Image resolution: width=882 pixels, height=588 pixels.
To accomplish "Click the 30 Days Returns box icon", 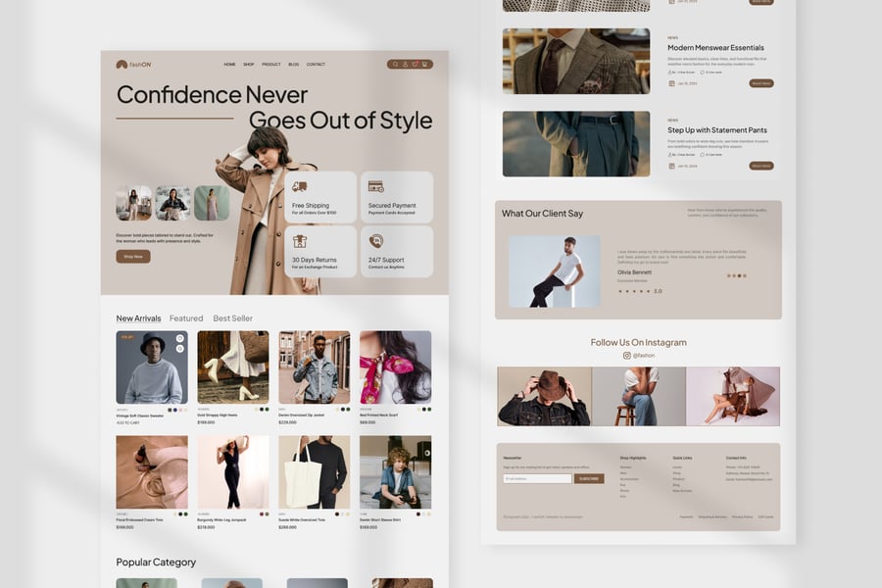I will [300, 241].
